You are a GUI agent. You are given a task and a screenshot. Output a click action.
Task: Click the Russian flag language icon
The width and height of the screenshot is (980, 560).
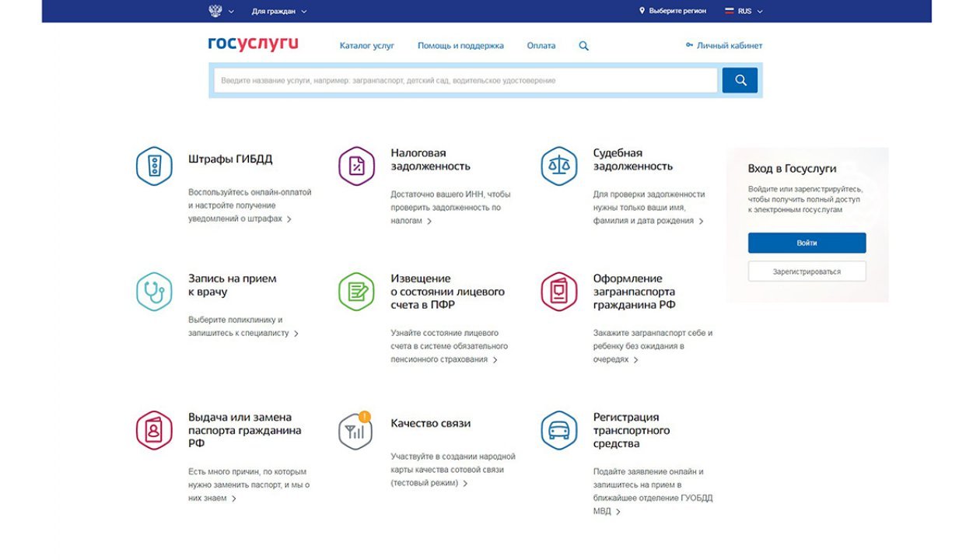coord(730,11)
